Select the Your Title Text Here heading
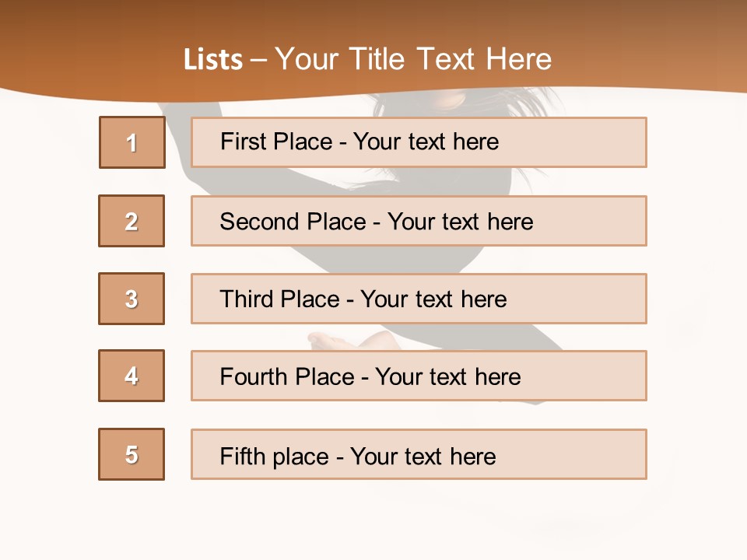Screen dimensions: 747x560 pyautogui.click(x=412, y=60)
